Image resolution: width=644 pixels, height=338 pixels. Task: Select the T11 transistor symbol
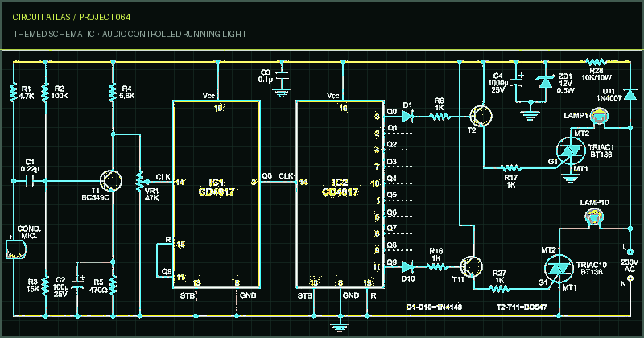(x=471, y=266)
